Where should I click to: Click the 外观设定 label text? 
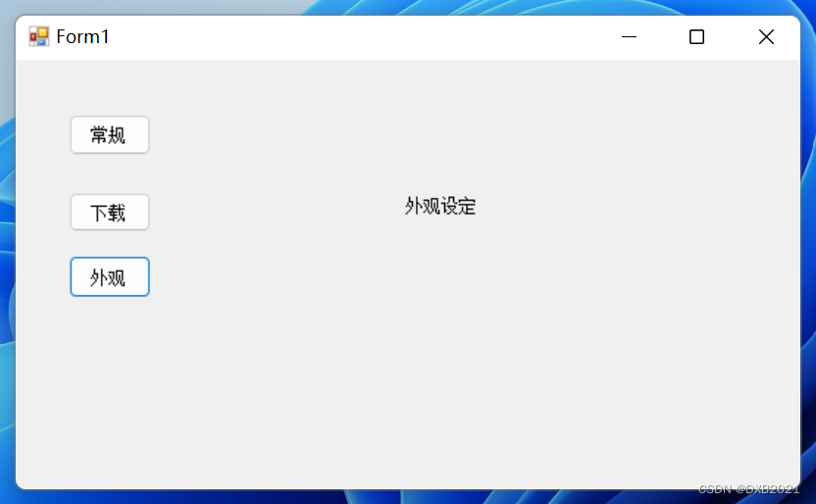pos(440,206)
